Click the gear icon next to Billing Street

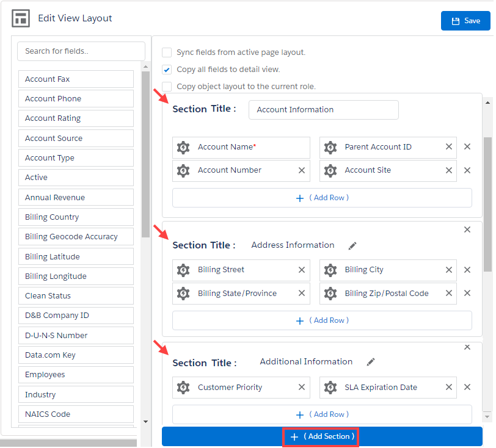[183, 270]
